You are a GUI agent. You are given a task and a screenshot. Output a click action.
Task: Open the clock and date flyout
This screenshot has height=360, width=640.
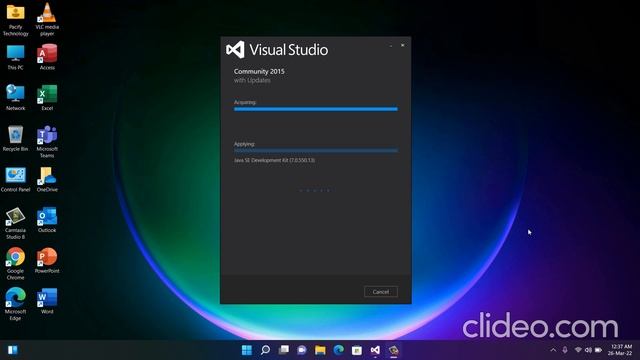point(620,350)
